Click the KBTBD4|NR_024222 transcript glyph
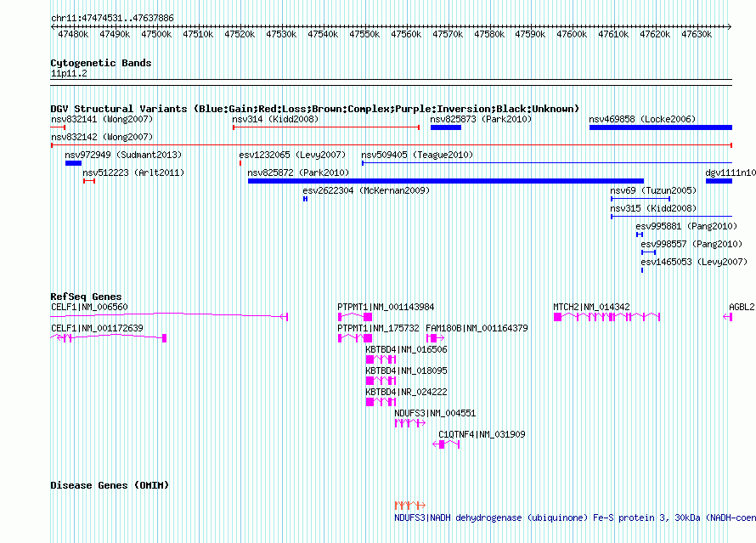This screenshot has height=543, width=756. pyautogui.click(x=381, y=402)
